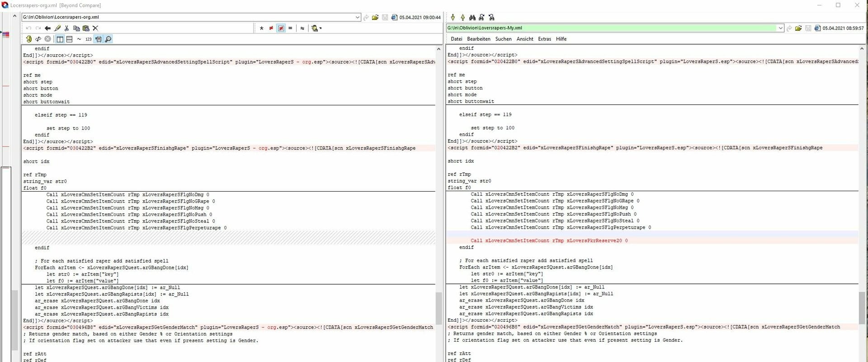This screenshot has width=868, height=362.
Task: Switch to side-by-side layout
Action: (60, 39)
